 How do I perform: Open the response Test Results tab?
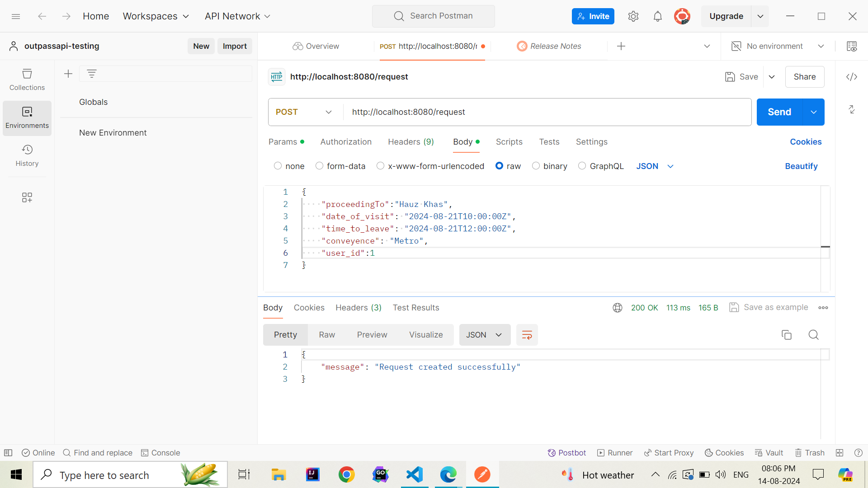[416, 308]
